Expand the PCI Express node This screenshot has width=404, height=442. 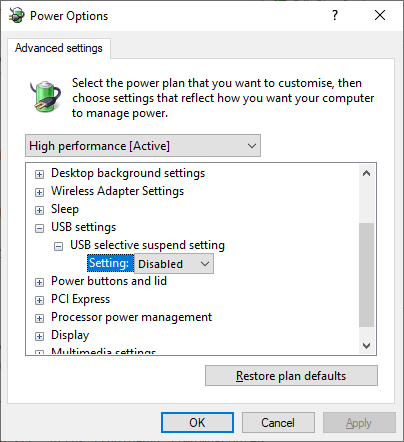point(39,300)
